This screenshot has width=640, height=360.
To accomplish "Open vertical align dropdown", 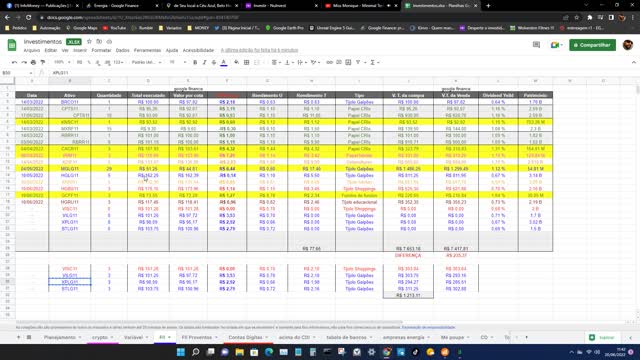I will tap(289, 62).
